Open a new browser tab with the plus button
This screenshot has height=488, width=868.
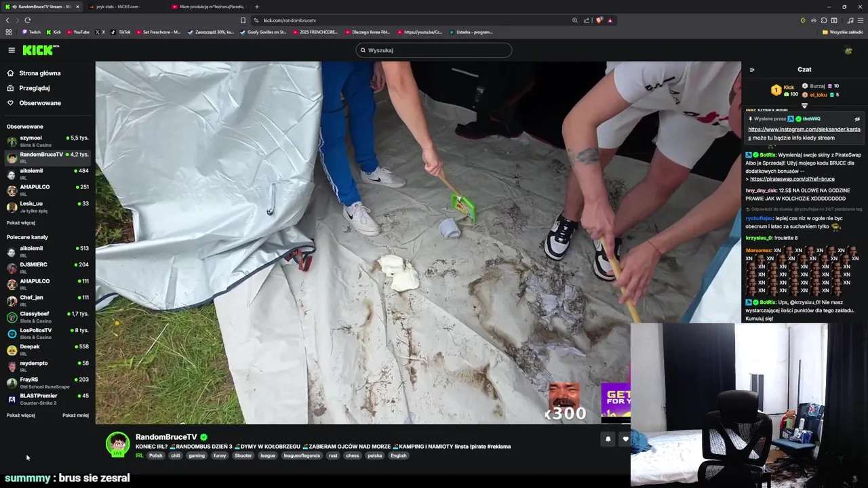pyautogui.click(x=256, y=7)
